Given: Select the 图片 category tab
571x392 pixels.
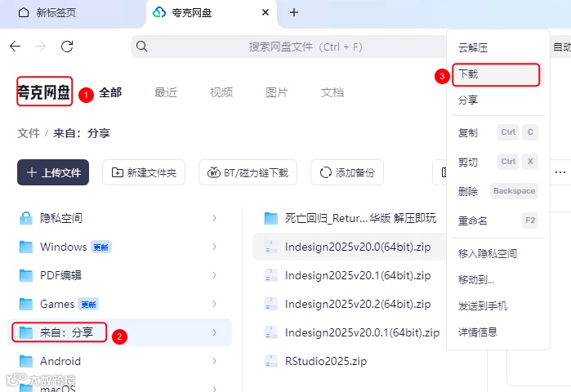Looking at the screenshot, I should [277, 92].
